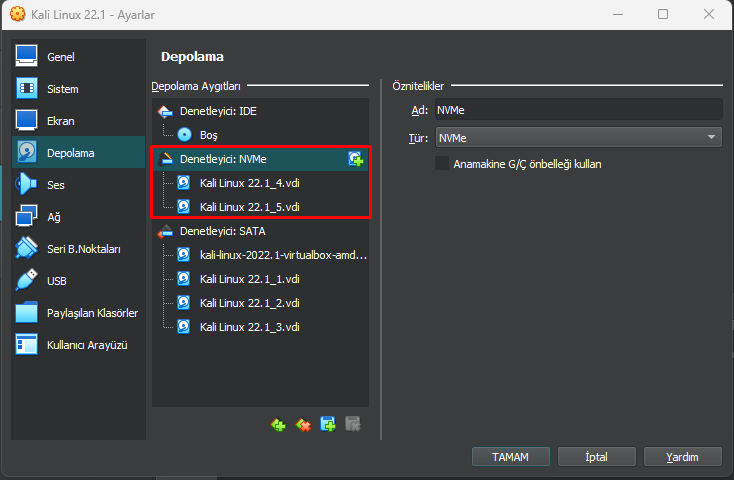Viewport: 734px width, 480px height.
Task: Add a new storage attachment
Action: pyautogui.click(x=328, y=424)
